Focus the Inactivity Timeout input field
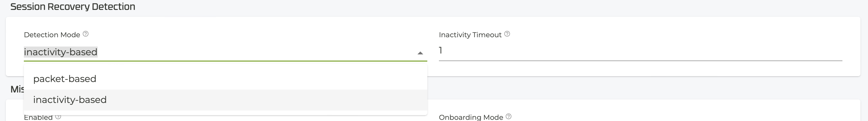This screenshot has width=868, height=121. (x=640, y=51)
